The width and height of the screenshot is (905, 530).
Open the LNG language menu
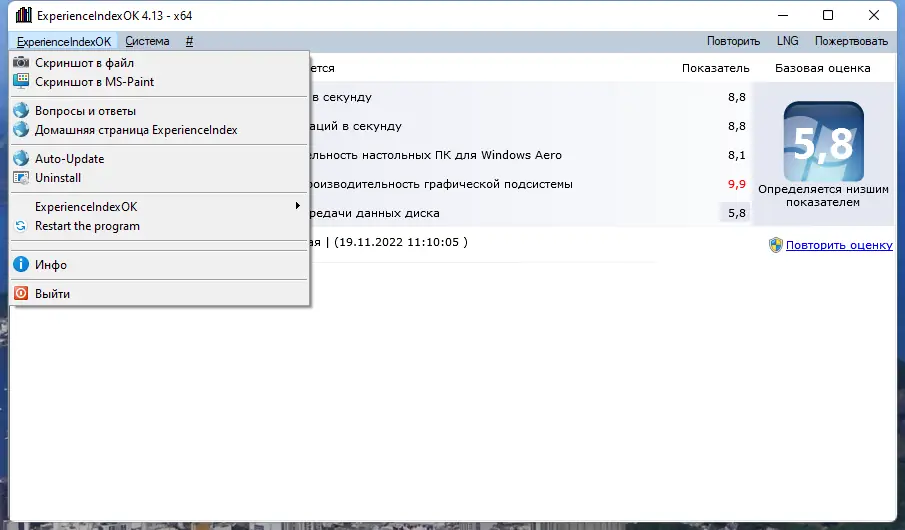pos(787,42)
